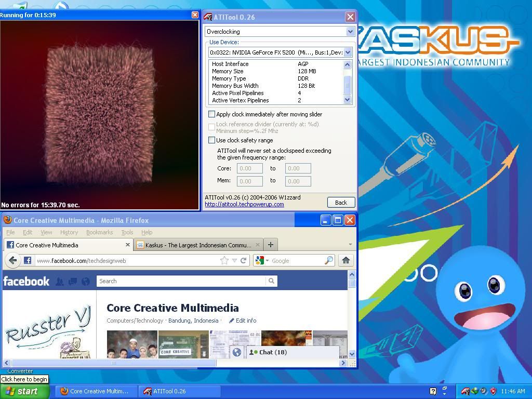Bookmark page with the star icon
Screen dimensions: 532x399
(224, 261)
